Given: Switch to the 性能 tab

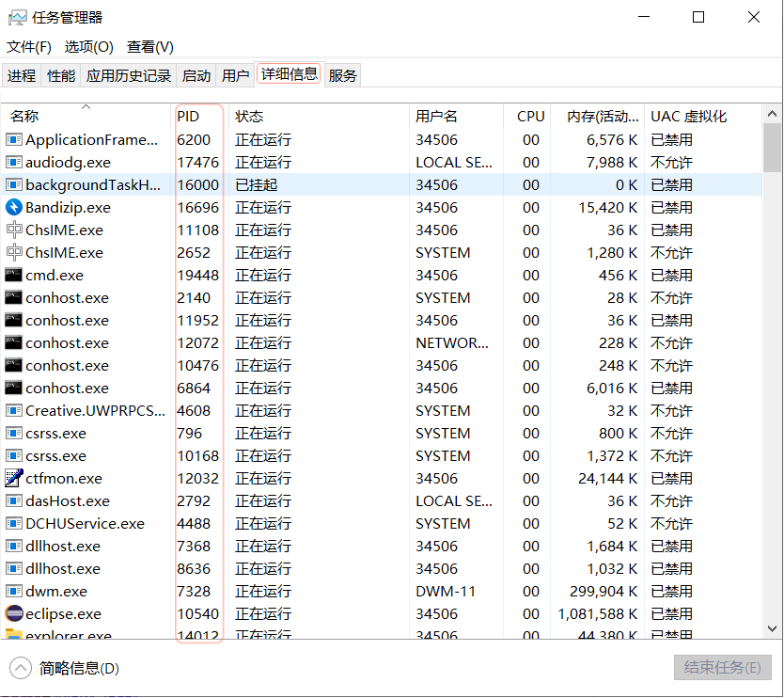Looking at the screenshot, I should 60,75.
